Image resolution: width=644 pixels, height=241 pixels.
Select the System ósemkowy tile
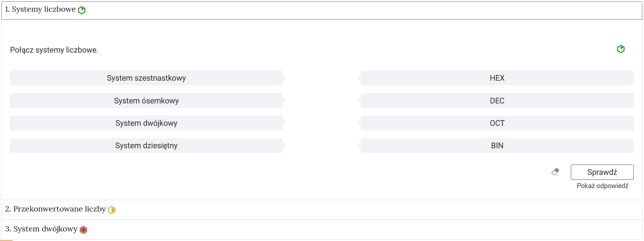pyautogui.click(x=146, y=101)
